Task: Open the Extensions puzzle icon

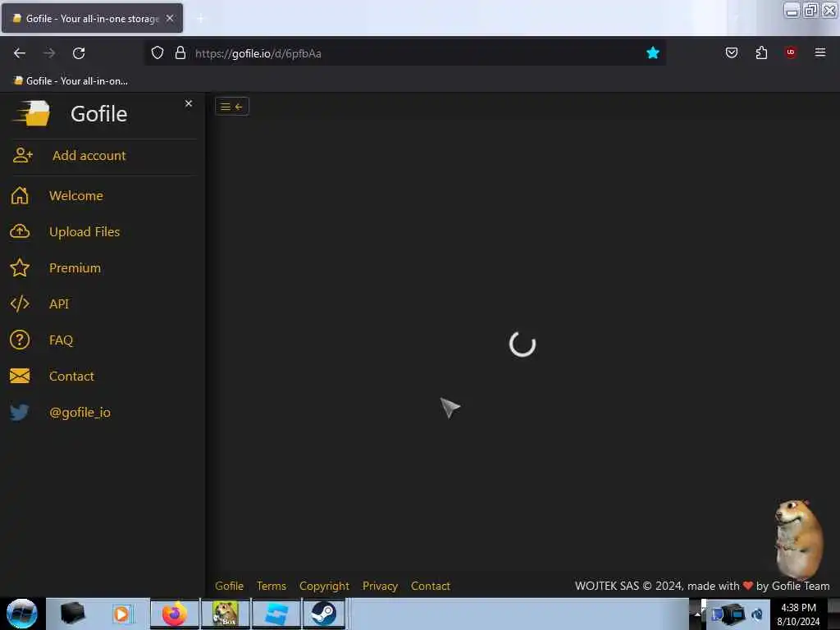Action: (761, 52)
